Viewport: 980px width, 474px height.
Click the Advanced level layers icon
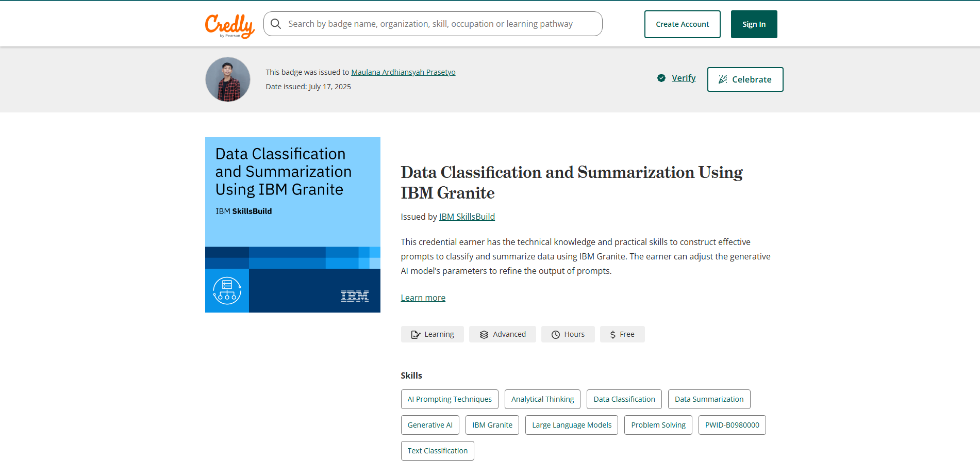coord(484,335)
